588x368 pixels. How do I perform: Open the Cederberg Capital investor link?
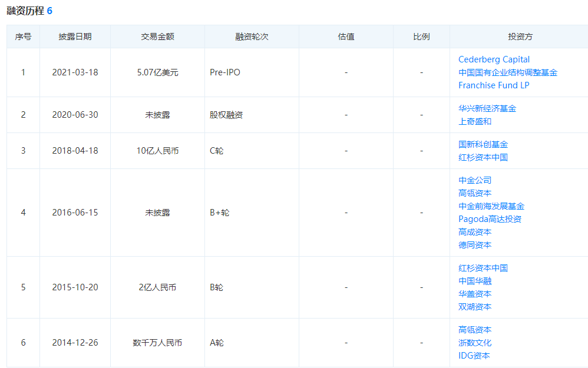[x=494, y=59]
